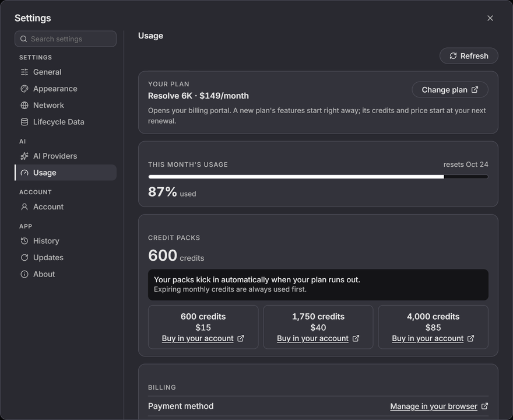Viewport: 513px width, 420px height.
Task: Click the 'YOUR PLAN' label
Action: (168, 84)
